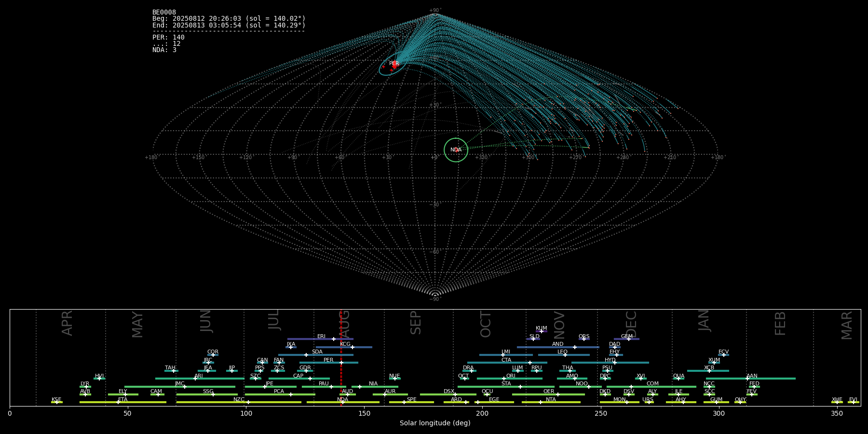This screenshot has width=868, height=434.
Task: Click the NDA radiant circle on sky map
Action: (x=456, y=150)
